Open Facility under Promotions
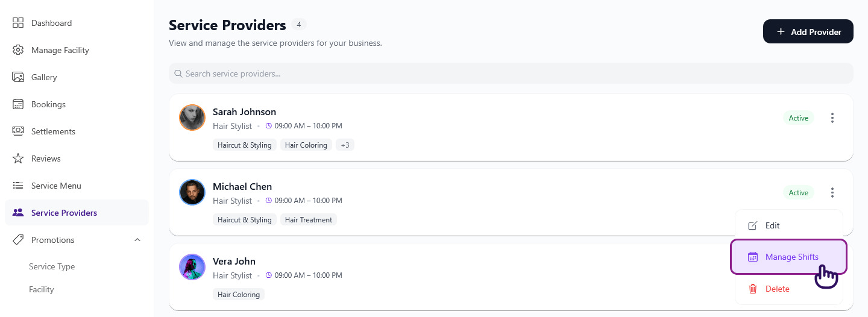Screen dimensions: 868x317 [x=42, y=289]
